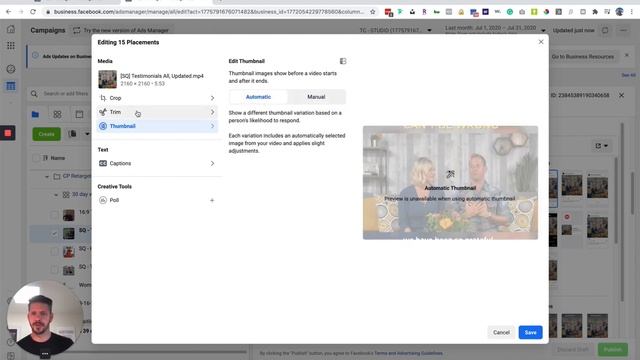The height and width of the screenshot is (360, 640).
Task: Close the Editing 15 Placements dialog
Action: pos(541,42)
